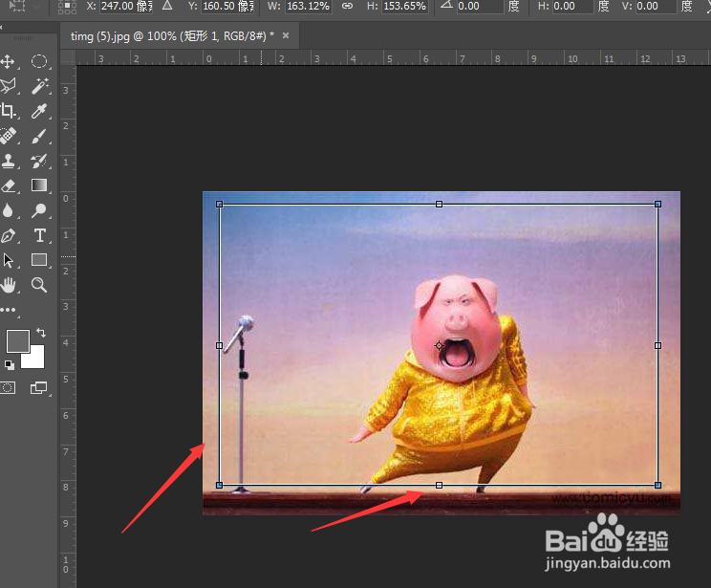711x588 pixels.
Task: Click the X position field 247.00
Action: pyautogui.click(x=126, y=7)
